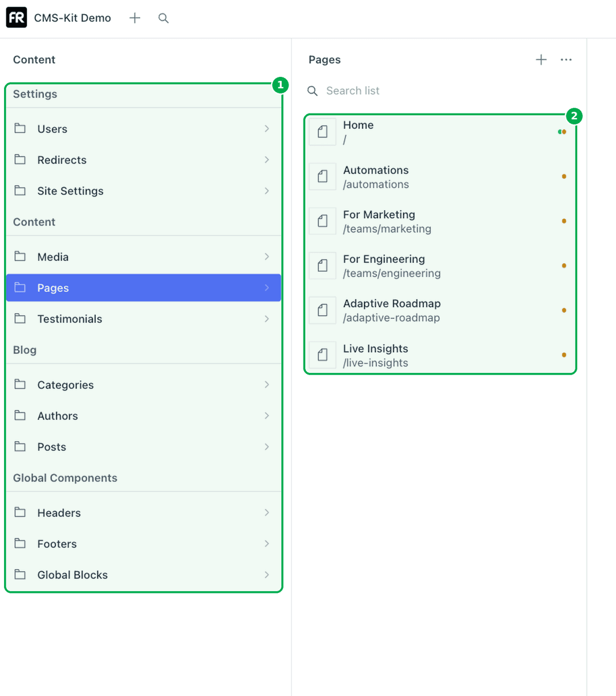Viewport: 616px width, 696px height.
Task: Click the CMS-Kit Demo workspace name
Action: point(72,18)
